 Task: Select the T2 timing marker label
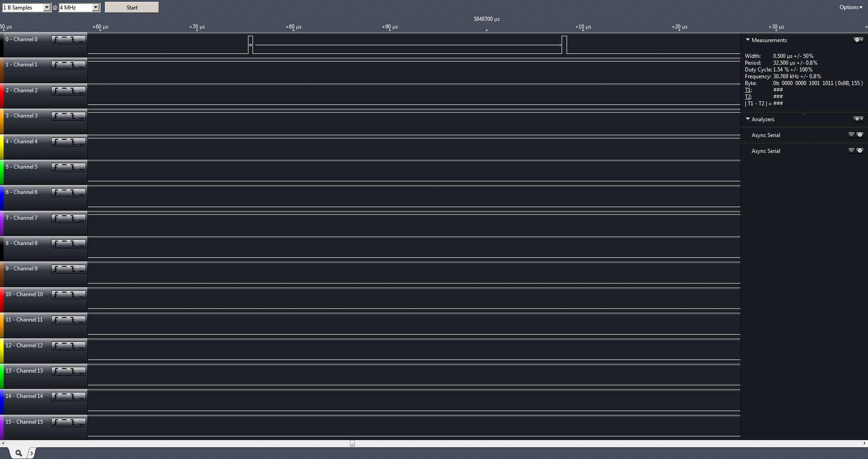(x=748, y=97)
